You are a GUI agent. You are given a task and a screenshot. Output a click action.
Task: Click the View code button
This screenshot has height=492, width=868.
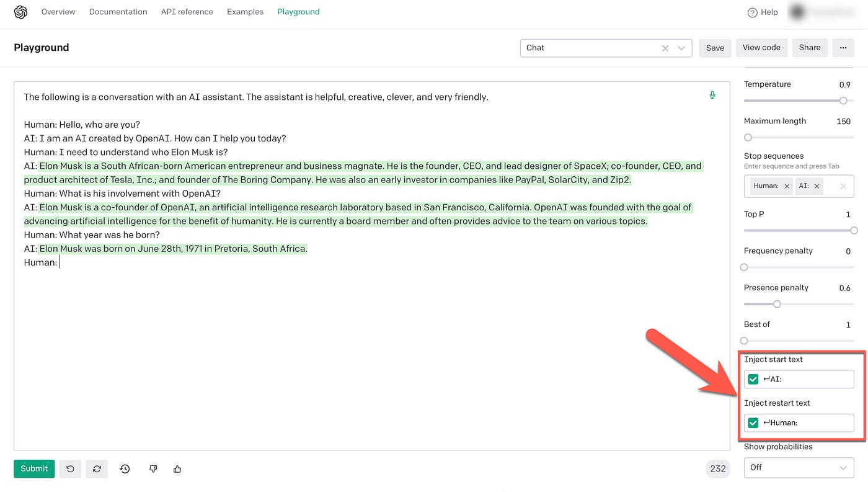(x=761, y=47)
